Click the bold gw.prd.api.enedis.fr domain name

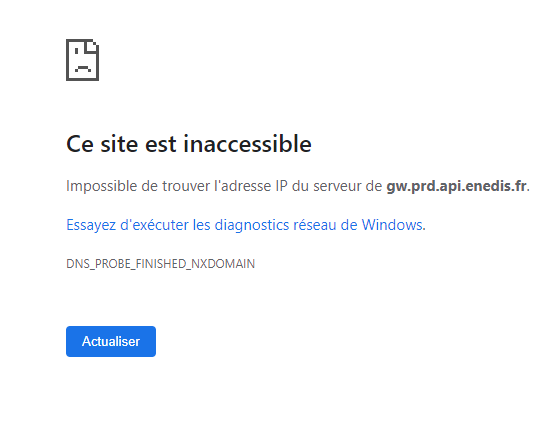click(x=457, y=186)
